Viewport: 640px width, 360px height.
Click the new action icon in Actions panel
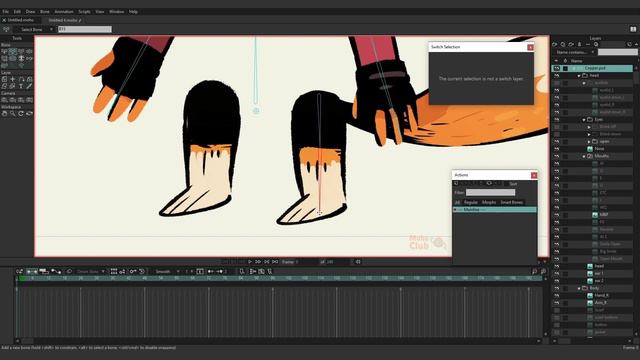point(456,184)
